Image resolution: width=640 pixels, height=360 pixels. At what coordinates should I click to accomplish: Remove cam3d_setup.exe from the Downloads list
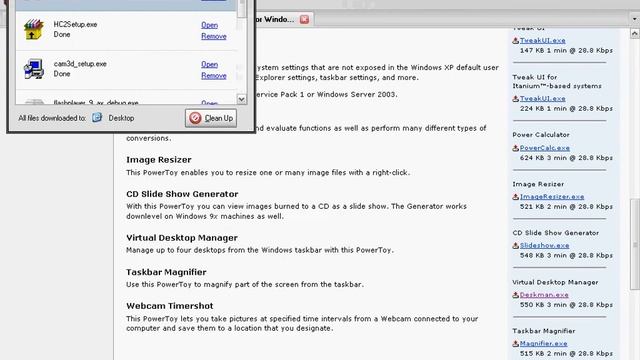pos(214,76)
